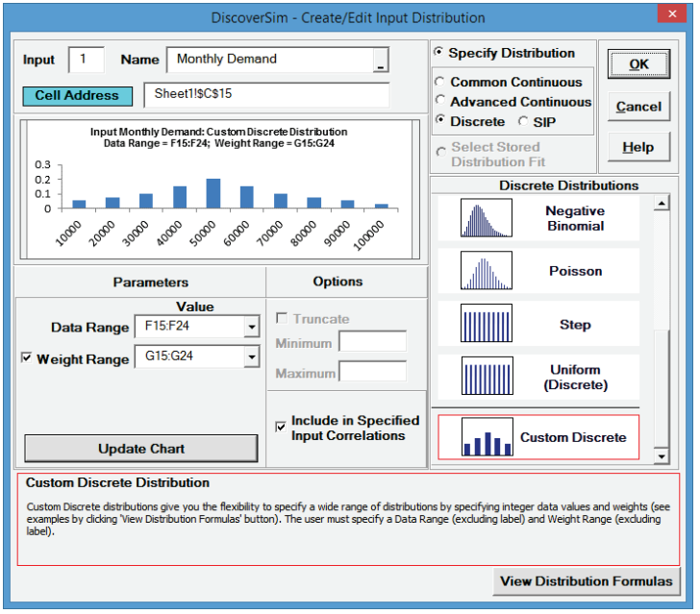Pick the Step distribution icon
The image size is (700, 614).
(487, 323)
